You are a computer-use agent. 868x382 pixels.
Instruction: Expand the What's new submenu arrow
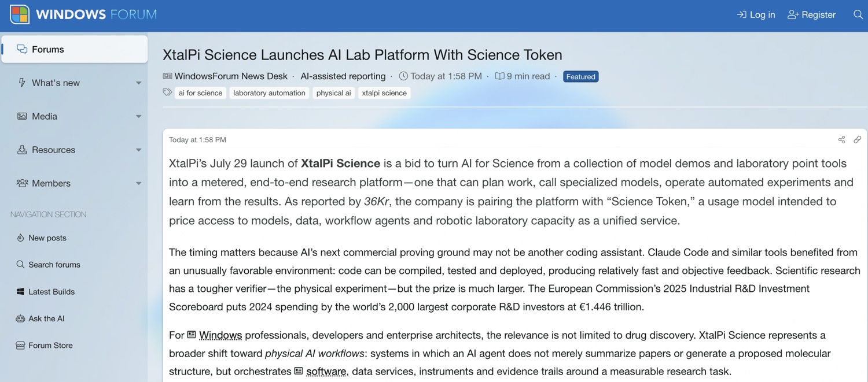click(x=138, y=83)
